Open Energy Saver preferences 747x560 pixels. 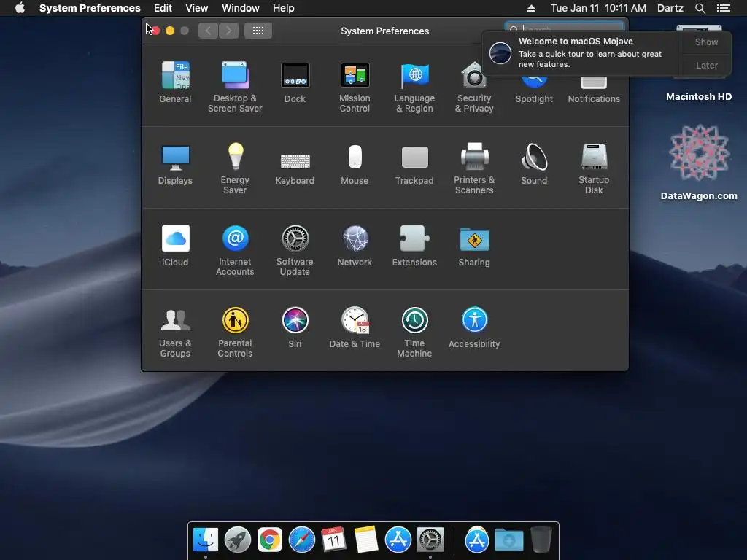pyautogui.click(x=235, y=168)
